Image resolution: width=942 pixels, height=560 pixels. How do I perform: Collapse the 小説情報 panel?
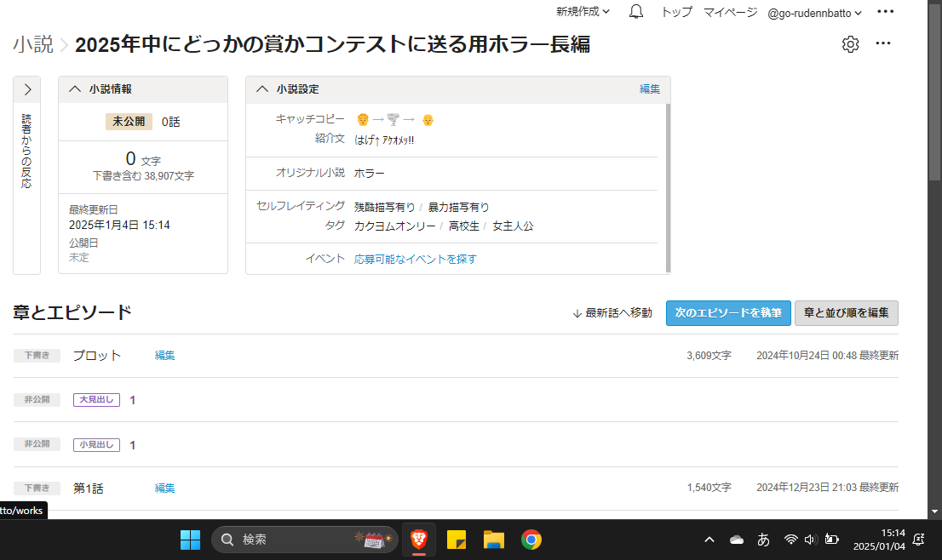(75, 89)
